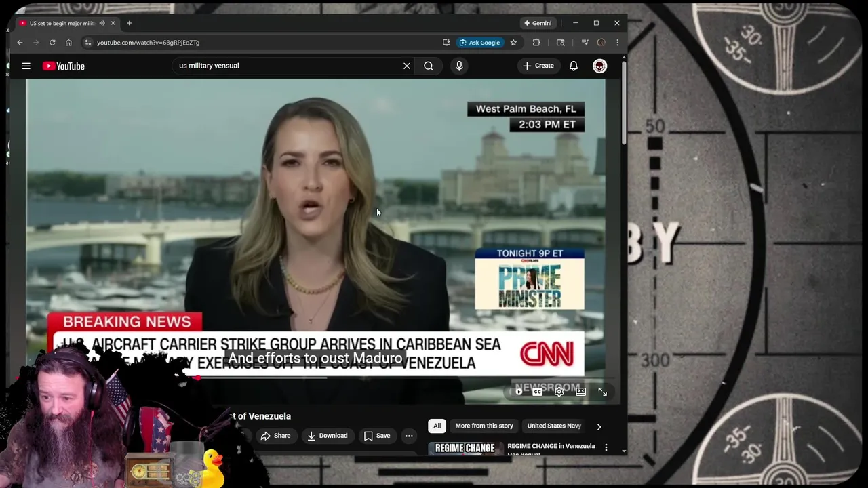Toggle autoplay switch in player
Image resolution: width=868 pixels, height=488 pixels.
pos(519,392)
